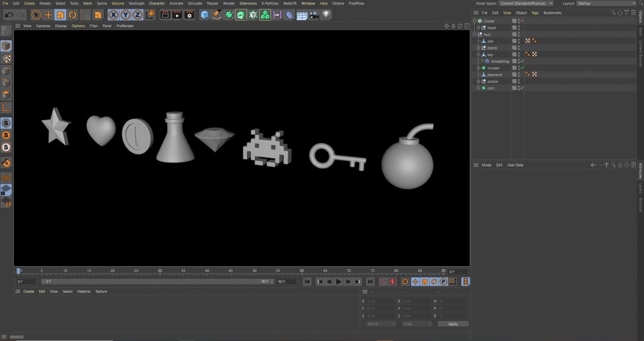Open the Deformer capsule icon

(x=289, y=15)
